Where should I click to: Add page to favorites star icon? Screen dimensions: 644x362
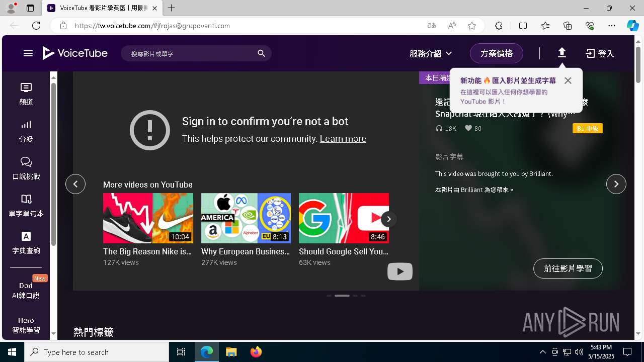(x=472, y=26)
